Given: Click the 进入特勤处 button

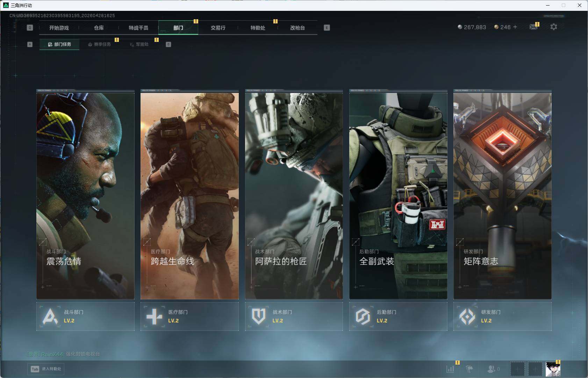Looking at the screenshot, I should click(46, 369).
